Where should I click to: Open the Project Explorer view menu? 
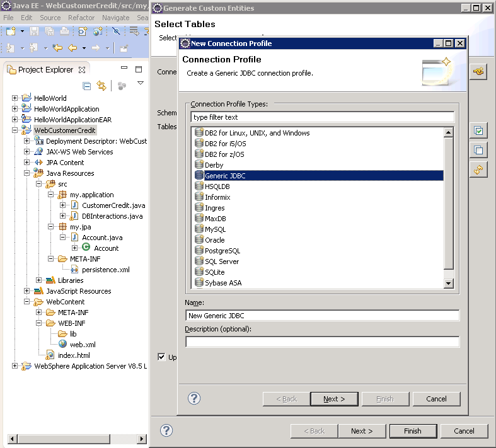141,83
